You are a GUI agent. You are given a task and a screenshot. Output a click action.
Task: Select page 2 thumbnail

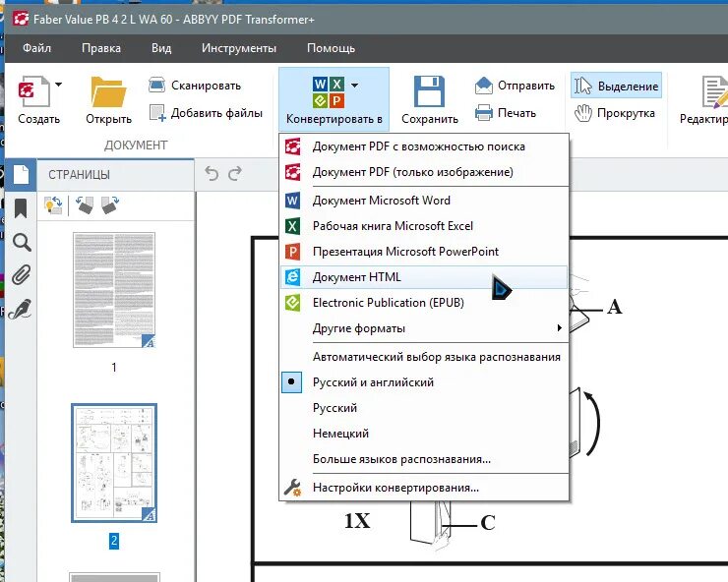(114, 463)
